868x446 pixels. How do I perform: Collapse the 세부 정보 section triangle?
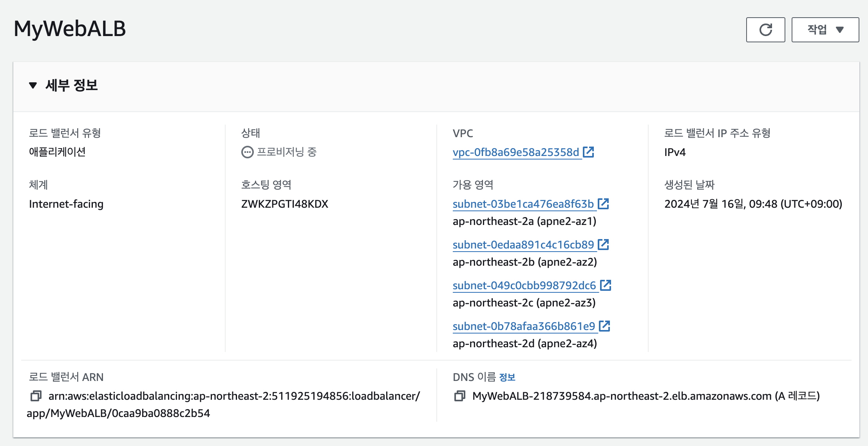[x=33, y=85]
